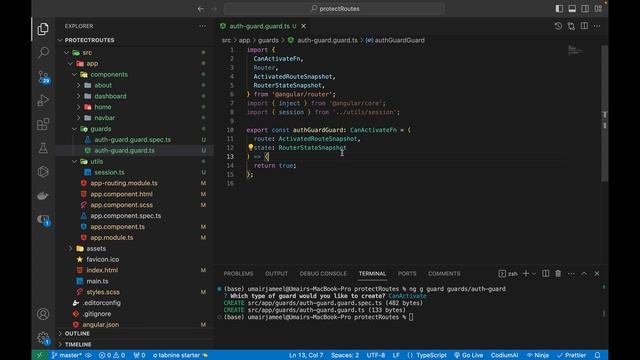
Task: Open Run and Debug view
Action: (x=43, y=100)
